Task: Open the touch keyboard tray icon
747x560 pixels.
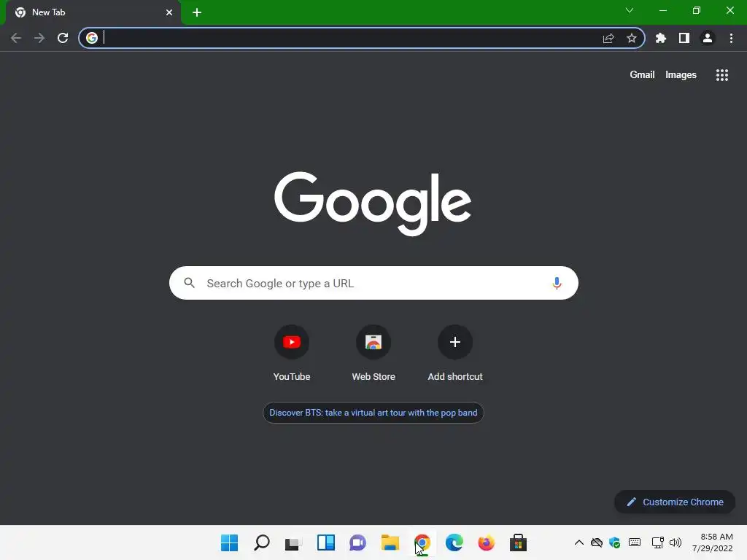Action: click(x=635, y=542)
